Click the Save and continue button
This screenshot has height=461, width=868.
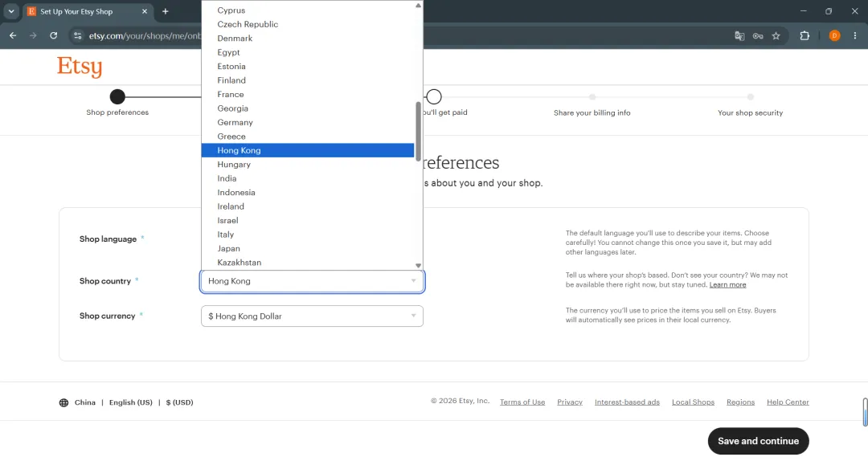click(x=759, y=441)
